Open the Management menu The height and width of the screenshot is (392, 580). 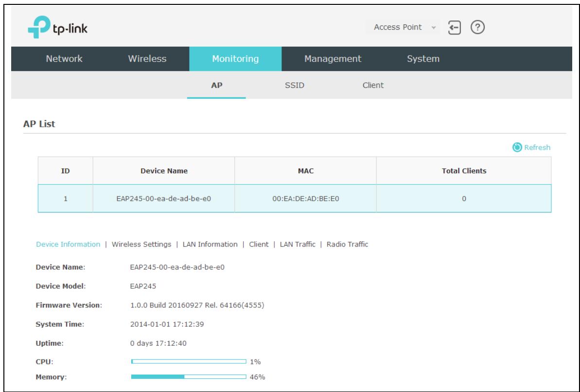[x=333, y=58]
